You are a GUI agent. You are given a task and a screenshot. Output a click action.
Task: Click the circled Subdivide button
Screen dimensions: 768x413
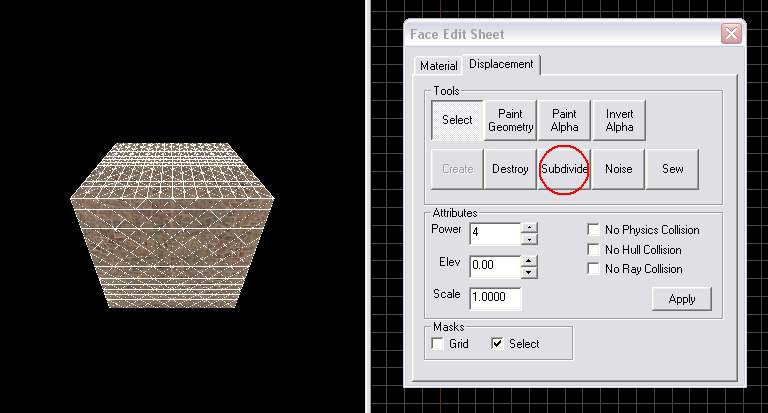[564, 169]
